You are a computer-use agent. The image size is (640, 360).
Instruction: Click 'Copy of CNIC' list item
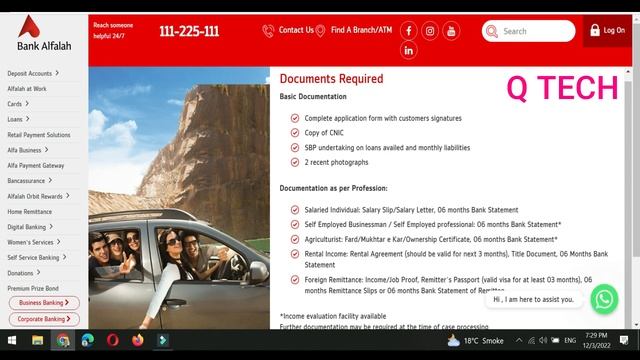(x=324, y=133)
